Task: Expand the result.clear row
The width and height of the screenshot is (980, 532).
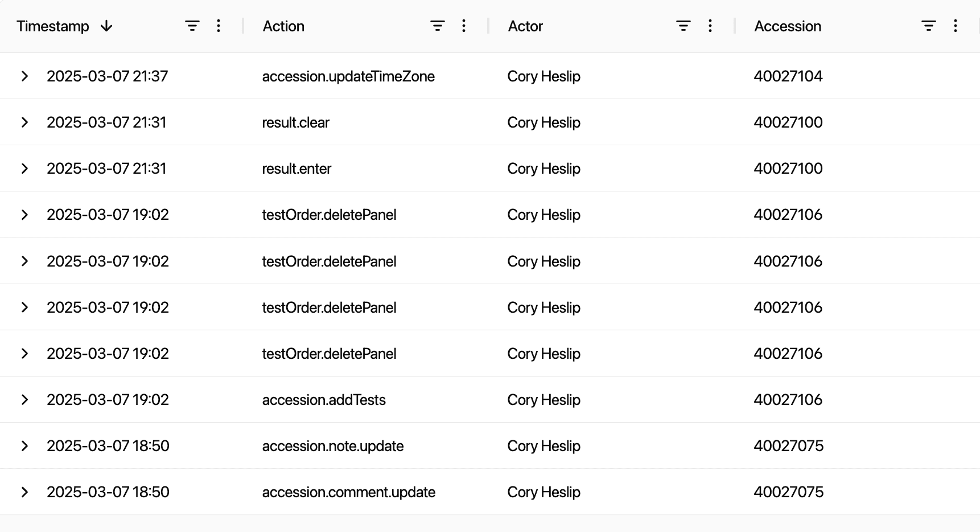Action: pyautogui.click(x=24, y=122)
